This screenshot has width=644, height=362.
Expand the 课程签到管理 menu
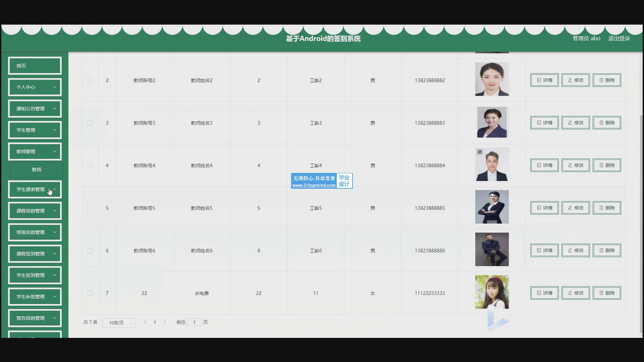pyautogui.click(x=35, y=254)
